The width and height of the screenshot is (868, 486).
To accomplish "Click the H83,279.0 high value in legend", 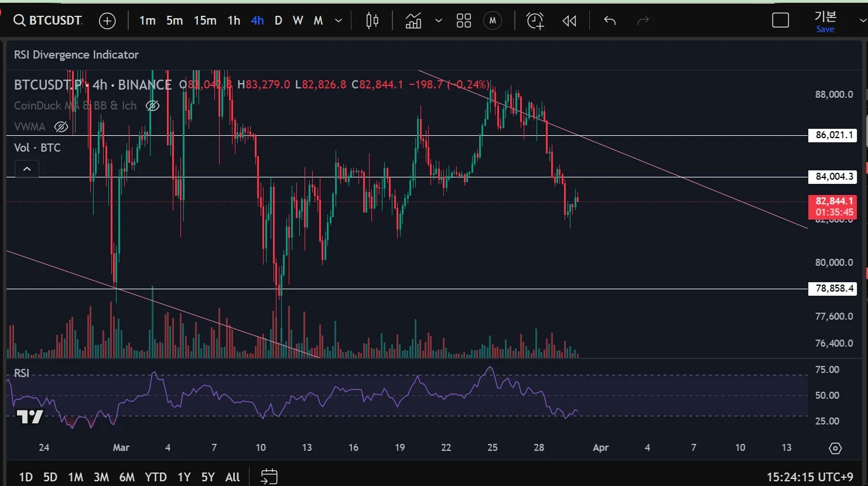I will tap(264, 85).
